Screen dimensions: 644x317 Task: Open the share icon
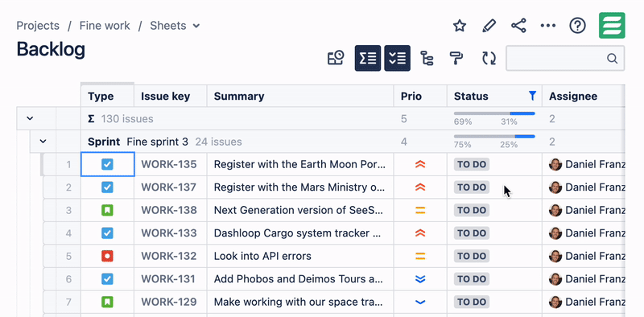[518, 26]
